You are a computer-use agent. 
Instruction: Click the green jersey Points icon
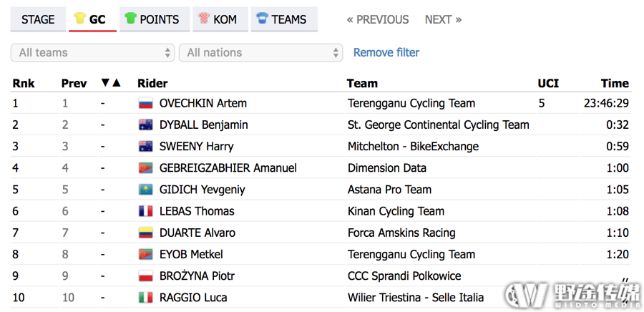(x=131, y=19)
